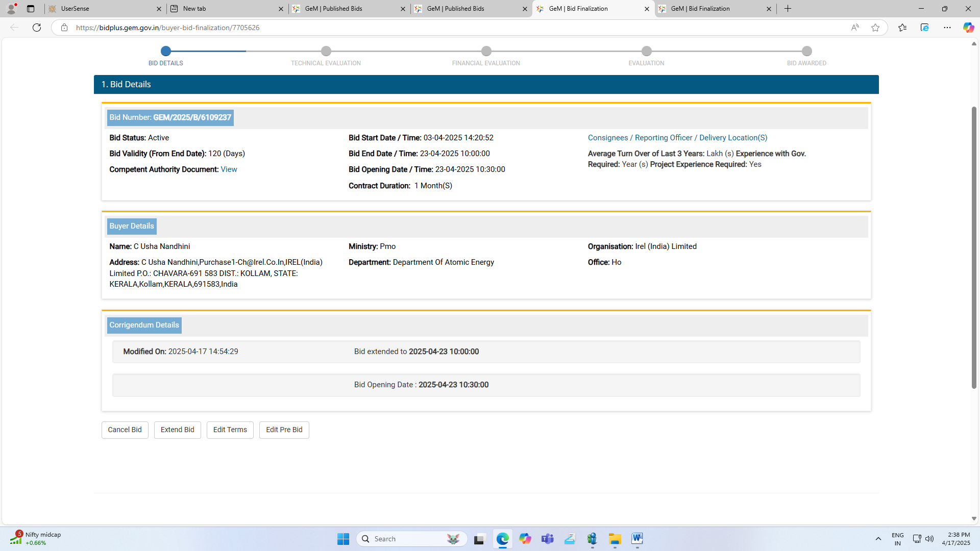Switch to second GeM Published Bids tab

click(x=472, y=9)
